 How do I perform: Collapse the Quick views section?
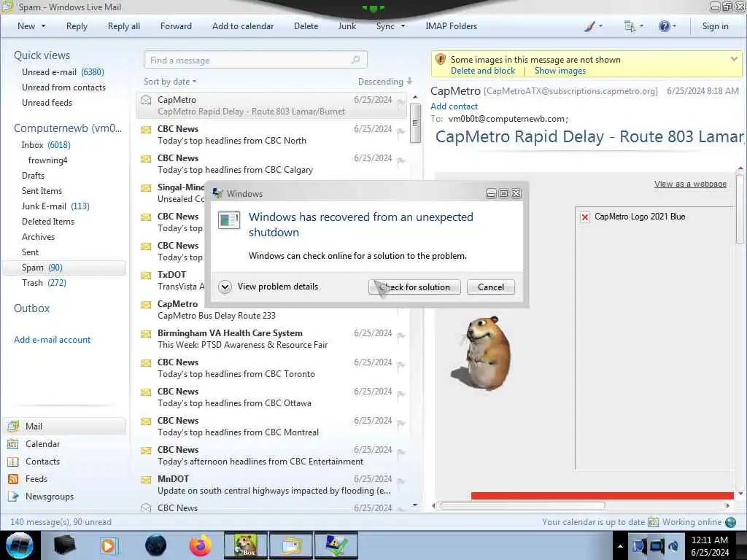click(x=42, y=55)
